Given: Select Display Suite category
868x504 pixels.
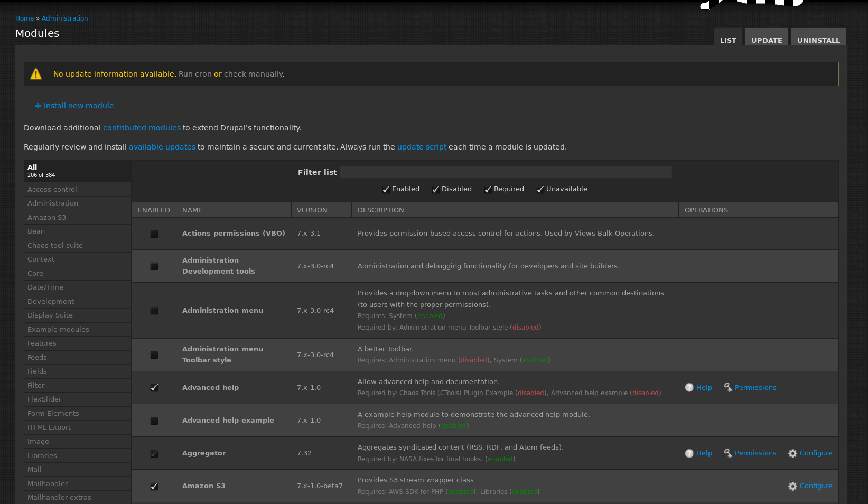Looking at the screenshot, I should tap(78, 315).
